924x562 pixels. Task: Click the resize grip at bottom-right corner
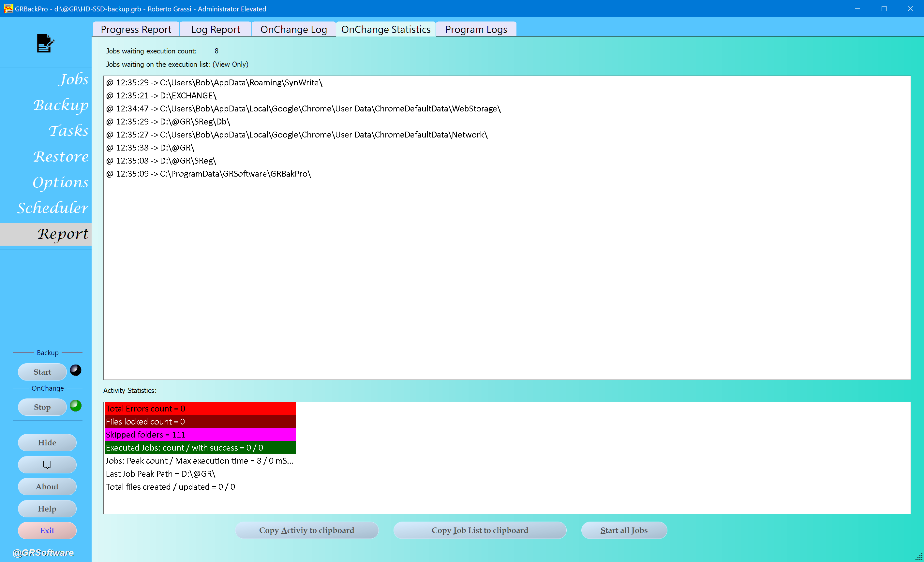pyautogui.click(x=919, y=557)
